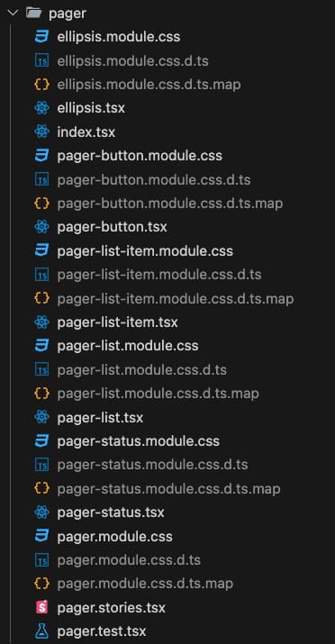
Task: Open pager-button.module.css file
Action: pyautogui.click(x=140, y=156)
